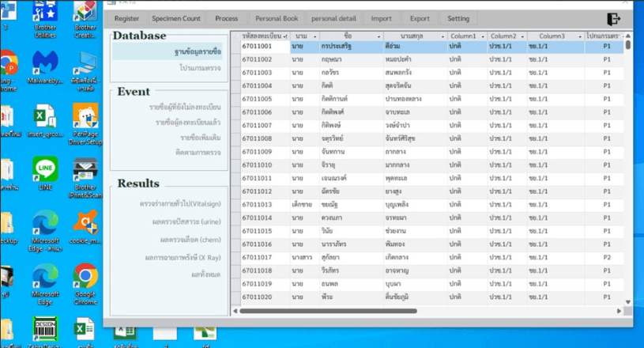Open รายชื่อเพิ่มเติม under Event
Viewport: 644px width, 348px height.
point(201,138)
